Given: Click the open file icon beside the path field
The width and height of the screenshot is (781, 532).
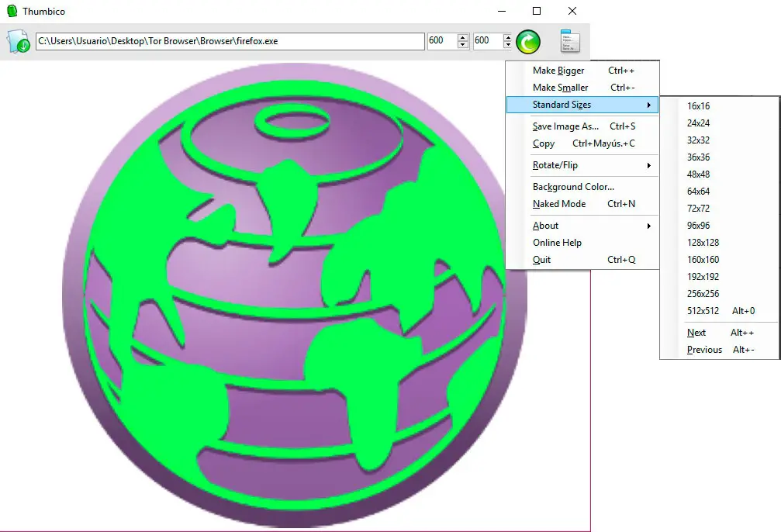Looking at the screenshot, I should [19, 41].
